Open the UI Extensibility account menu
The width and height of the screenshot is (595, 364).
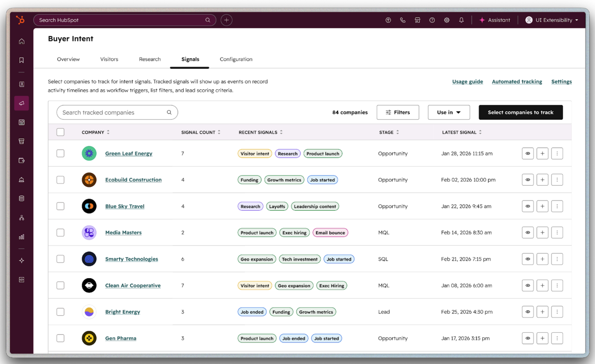click(552, 20)
